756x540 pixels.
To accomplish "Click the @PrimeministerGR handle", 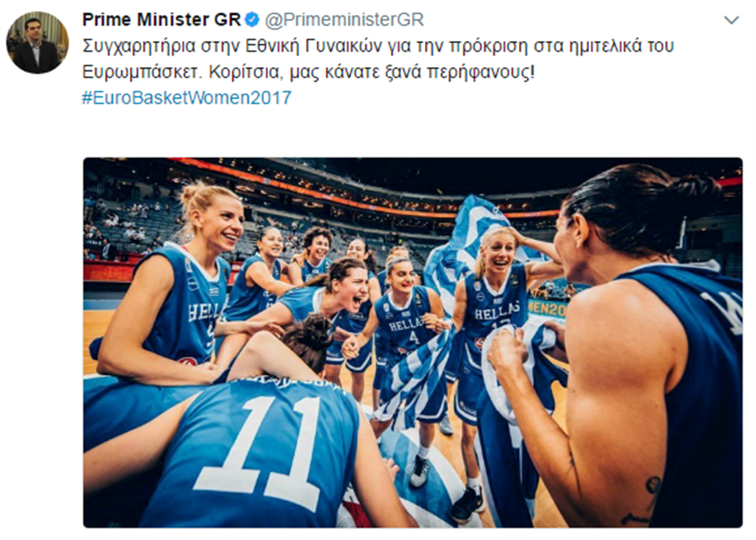I will pyautogui.click(x=344, y=20).
